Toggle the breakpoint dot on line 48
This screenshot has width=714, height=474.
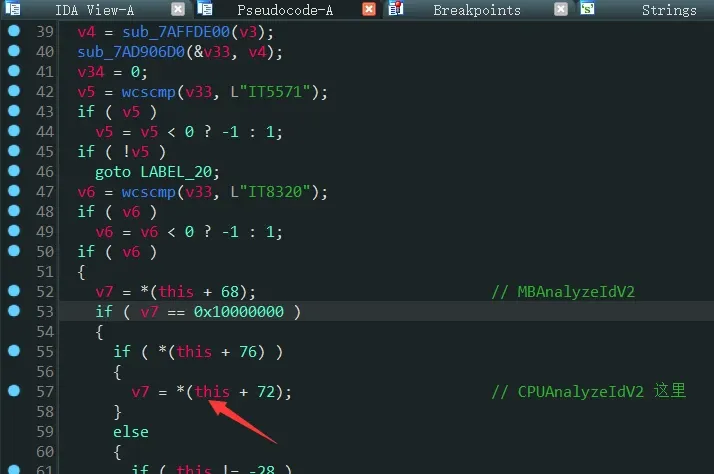pos(14,211)
